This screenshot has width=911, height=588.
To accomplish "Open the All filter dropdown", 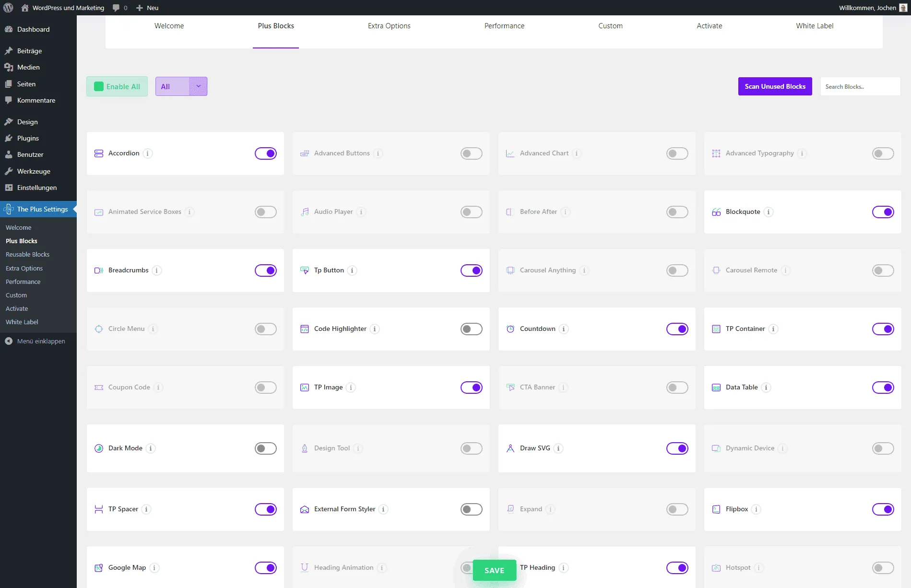I will click(181, 86).
